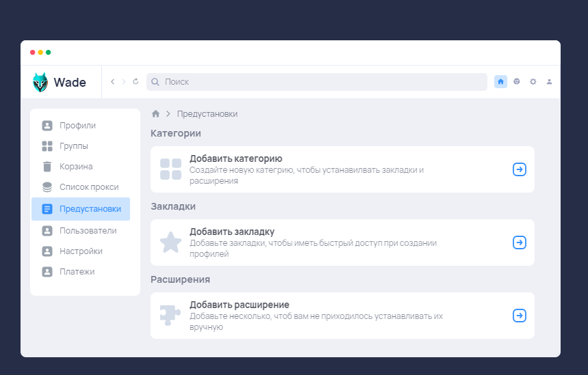This screenshot has height=375, width=588.
Task: Click the puzzle piece extension icon
Action: point(170,315)
